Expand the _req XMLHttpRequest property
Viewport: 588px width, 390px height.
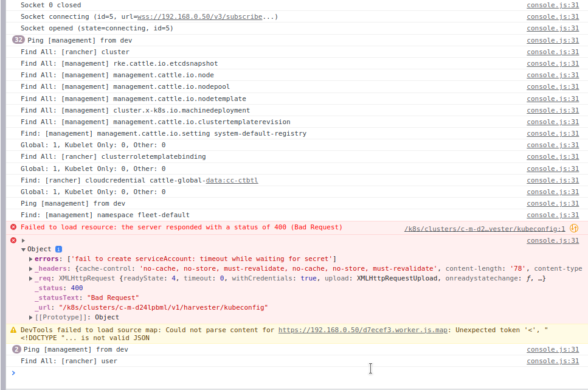coord(30,279)
